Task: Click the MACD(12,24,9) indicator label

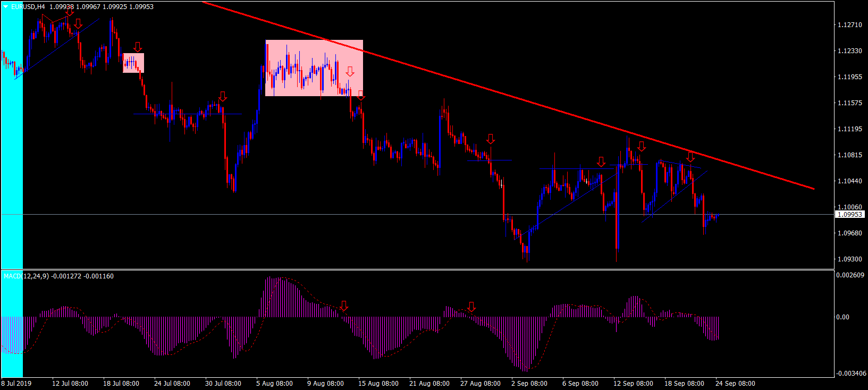Action: (x=26, y=276)
